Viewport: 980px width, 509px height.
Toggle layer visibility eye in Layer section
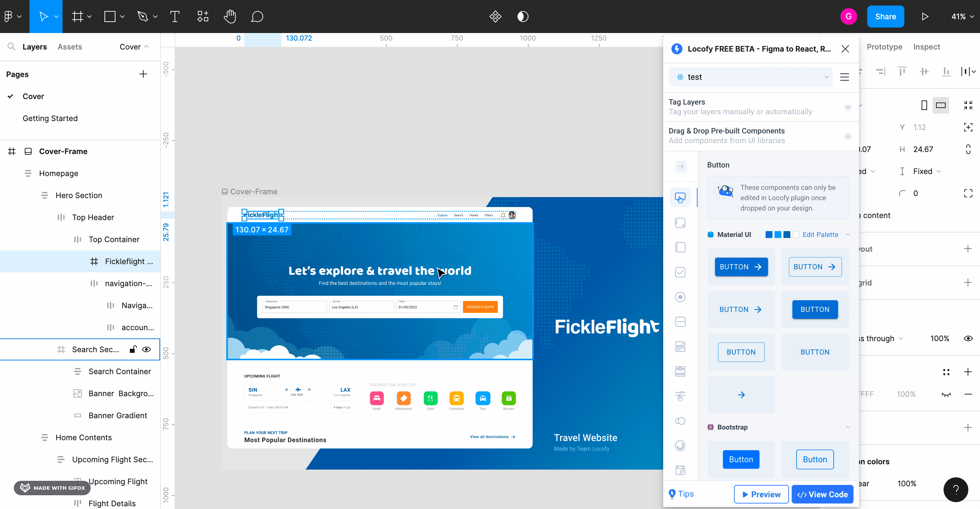968,338
